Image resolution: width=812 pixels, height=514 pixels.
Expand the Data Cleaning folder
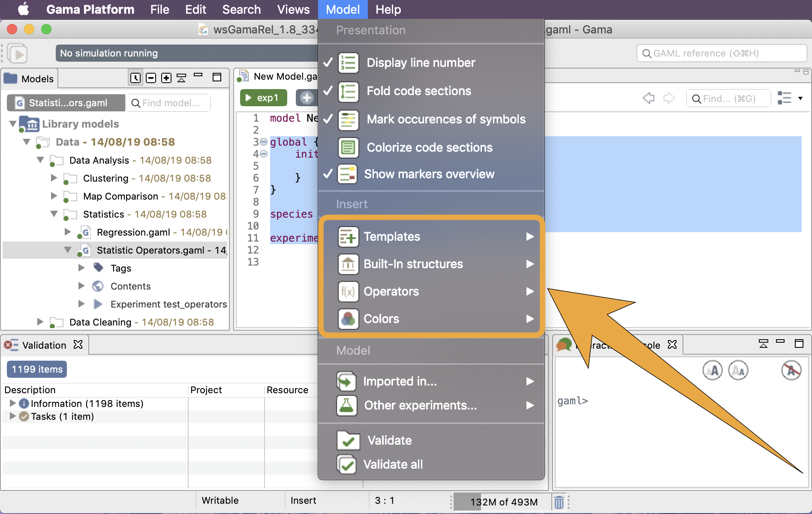[x=40, y=322]
